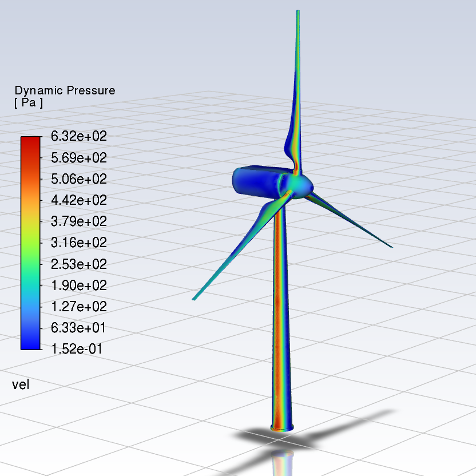Viewport: 476px width, 476px height.
Task: Select the 5.06e+02 legend value
Action: (x=79, y=179)
